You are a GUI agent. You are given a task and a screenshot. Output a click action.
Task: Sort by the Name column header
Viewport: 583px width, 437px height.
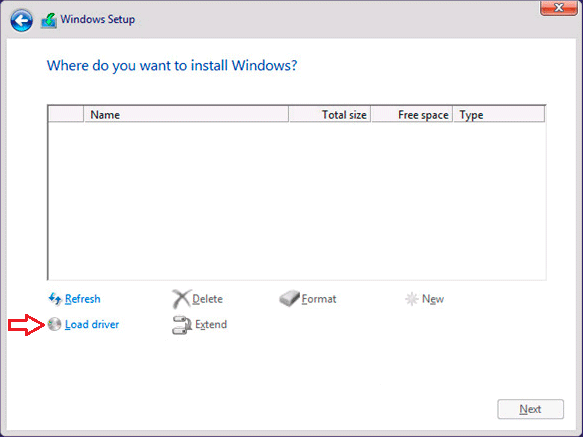[x=186, y=114]
